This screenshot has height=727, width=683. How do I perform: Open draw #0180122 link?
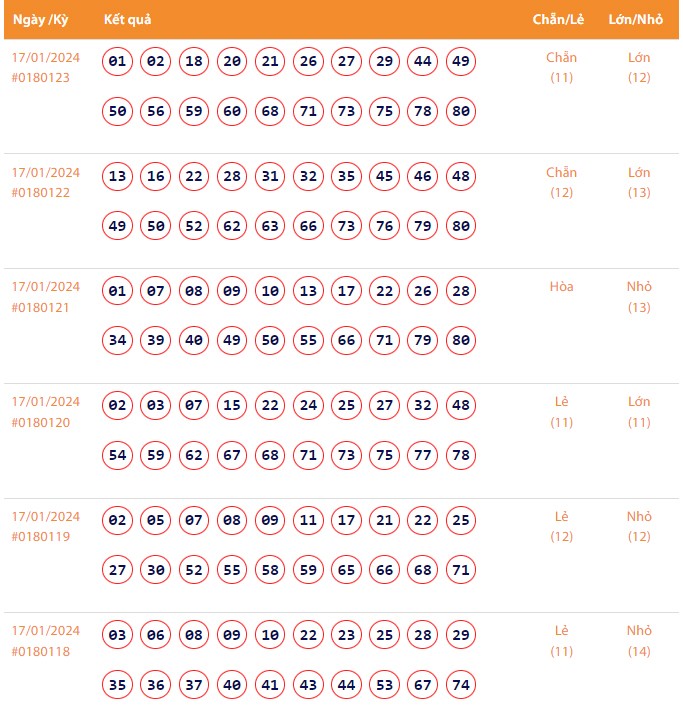pyautogui.click(x=41, y=193)
